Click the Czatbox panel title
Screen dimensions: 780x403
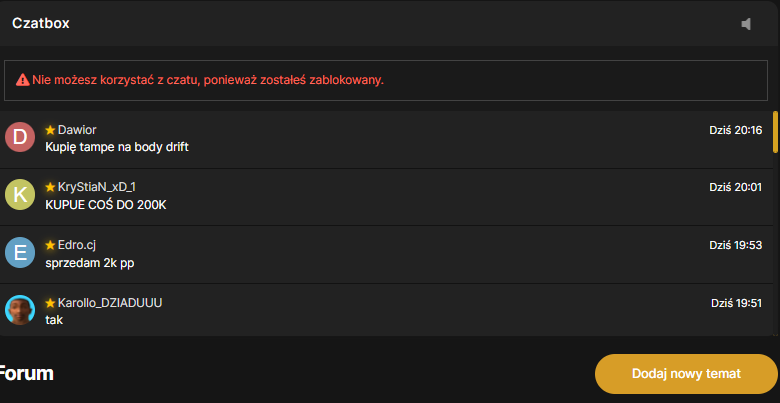click(x=41, y=23)
